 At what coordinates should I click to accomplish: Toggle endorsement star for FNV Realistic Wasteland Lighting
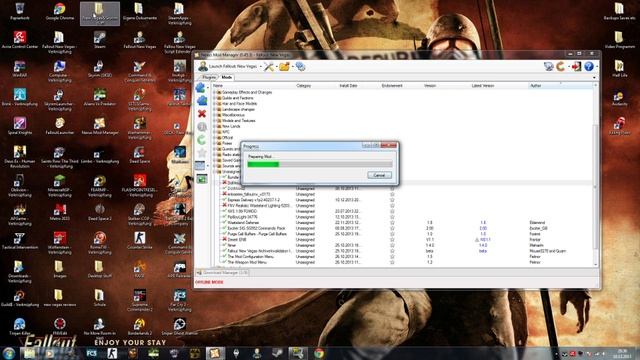392,206
